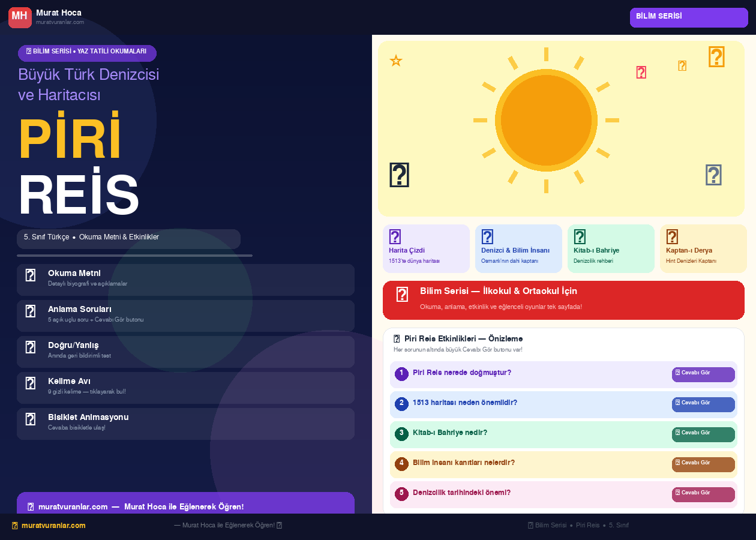Click Cevabı Gör for Kitab-ı Bahriye nedir
This screenshot has height=540, width=756.
point(703,434)
